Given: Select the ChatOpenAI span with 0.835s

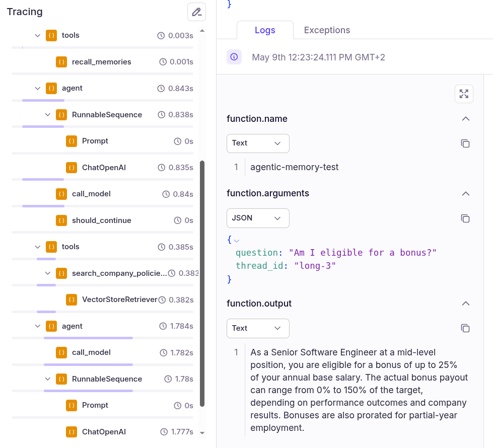Looking at the screenshot, I should click(103, 168).
